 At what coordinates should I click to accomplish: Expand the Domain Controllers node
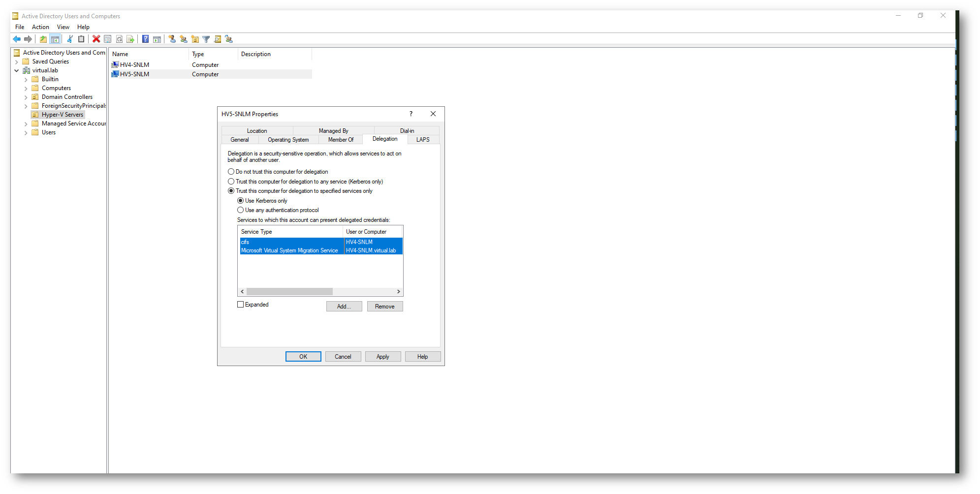tap(26, 97)
